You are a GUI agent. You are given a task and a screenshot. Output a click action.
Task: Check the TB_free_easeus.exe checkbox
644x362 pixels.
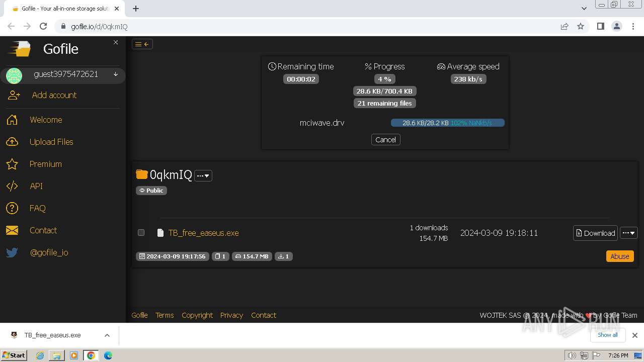[141, 232]
